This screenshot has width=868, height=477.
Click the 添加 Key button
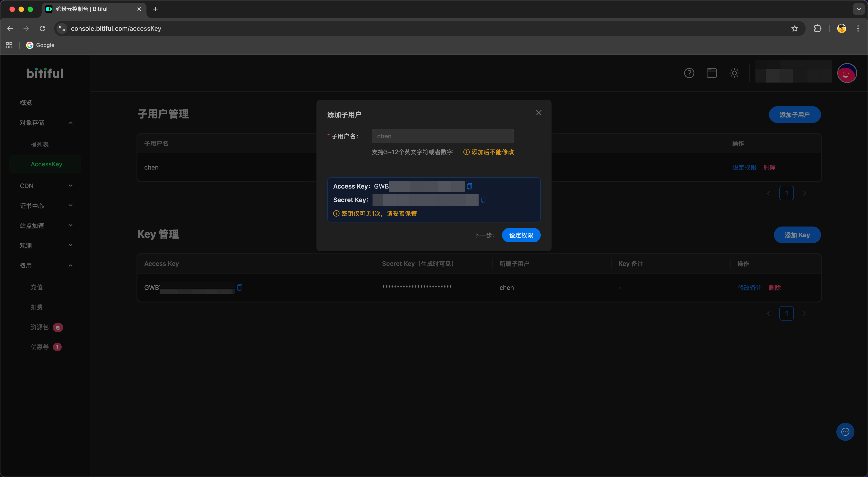[797, 235]
